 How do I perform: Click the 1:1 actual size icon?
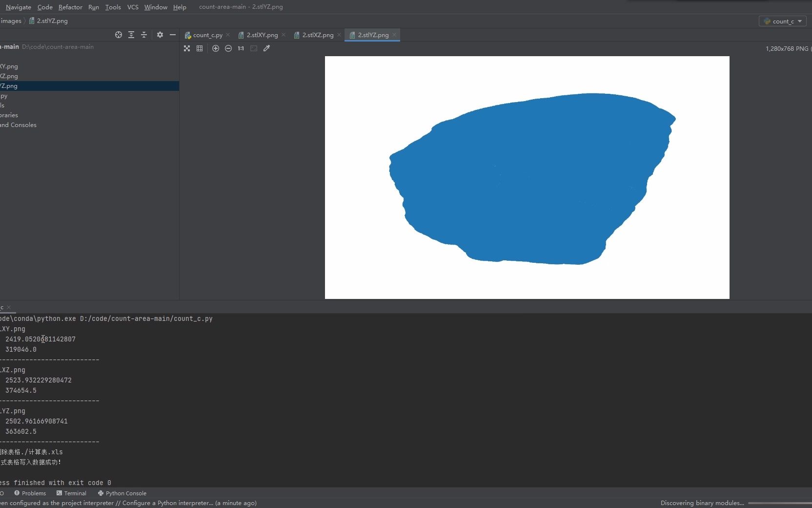240,48
